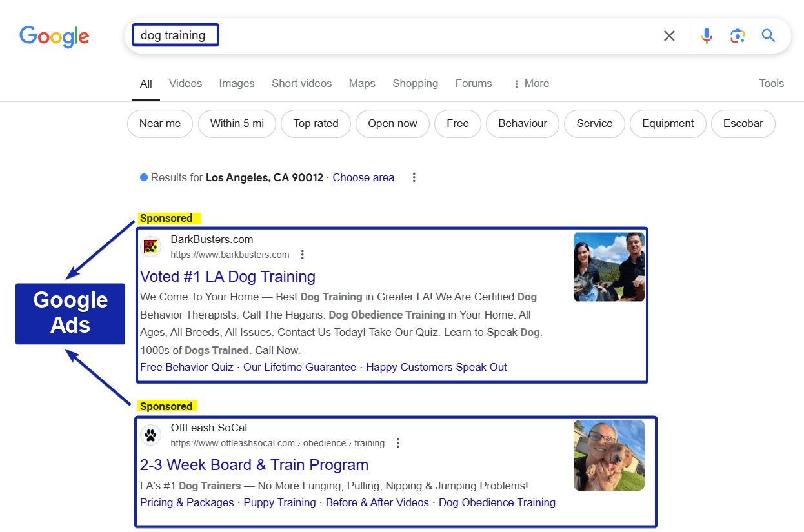Enable the Top rated filter

click(x=316, y=123)
